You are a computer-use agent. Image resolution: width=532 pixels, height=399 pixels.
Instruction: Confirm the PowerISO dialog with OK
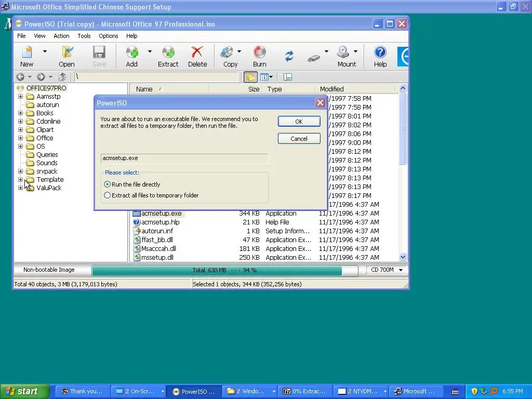click(x=299, y=122)
